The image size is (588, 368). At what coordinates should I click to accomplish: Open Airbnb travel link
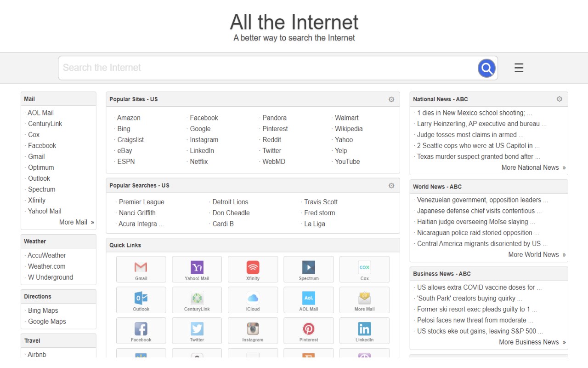point(37,355)
